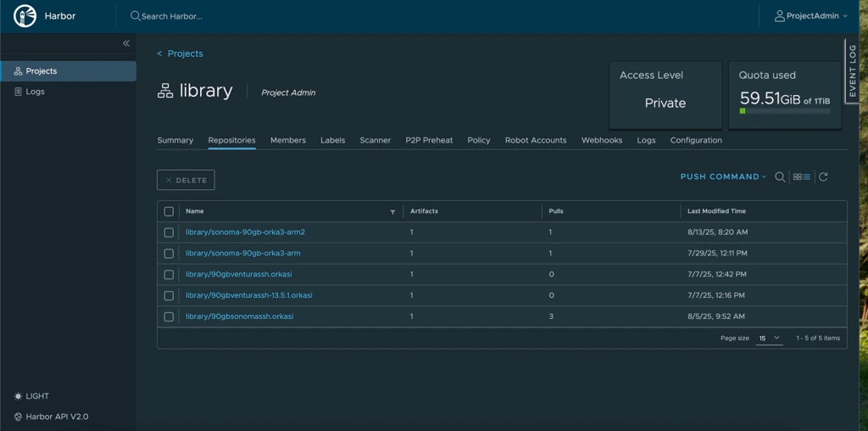Screen dimensions: 868x431
Task: Expand the PUSH COMMAND dropdown
Action: pos(723,176)
